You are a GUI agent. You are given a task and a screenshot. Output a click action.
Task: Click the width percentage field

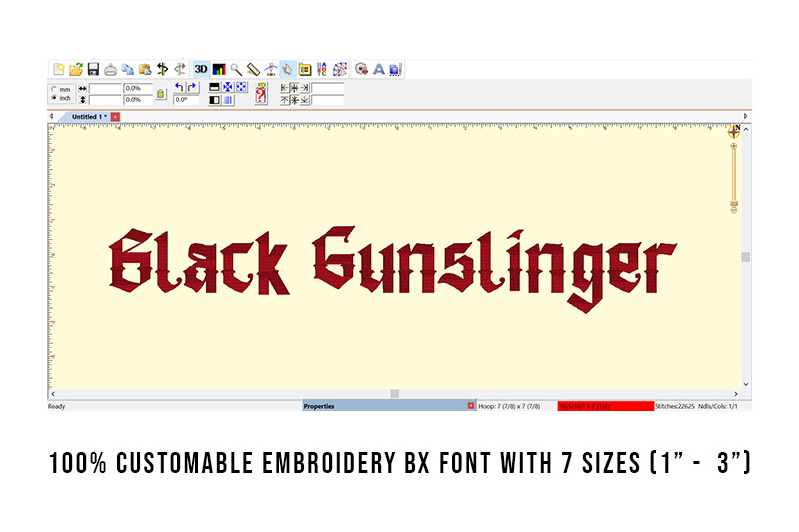point(138,89)
